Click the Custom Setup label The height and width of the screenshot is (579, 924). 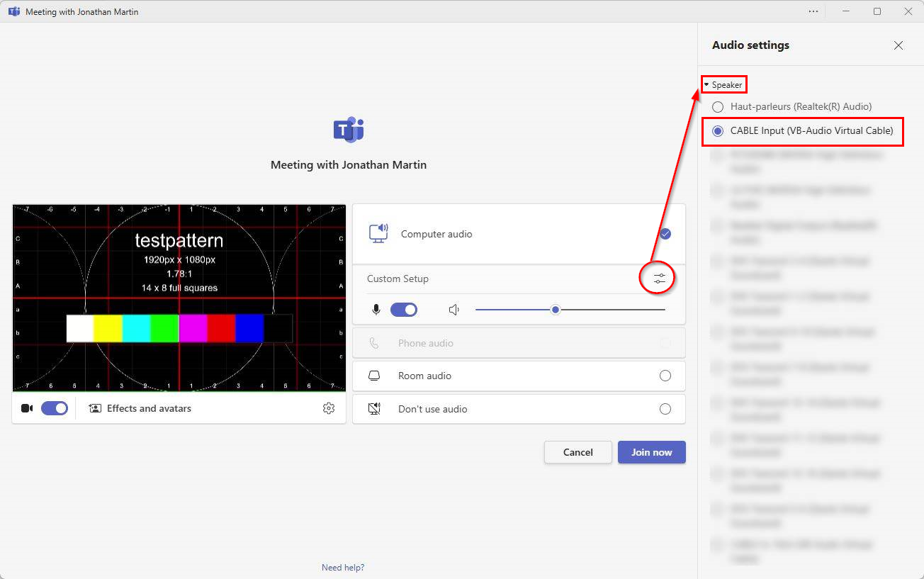pyautogui.click(x=398, y=279)
